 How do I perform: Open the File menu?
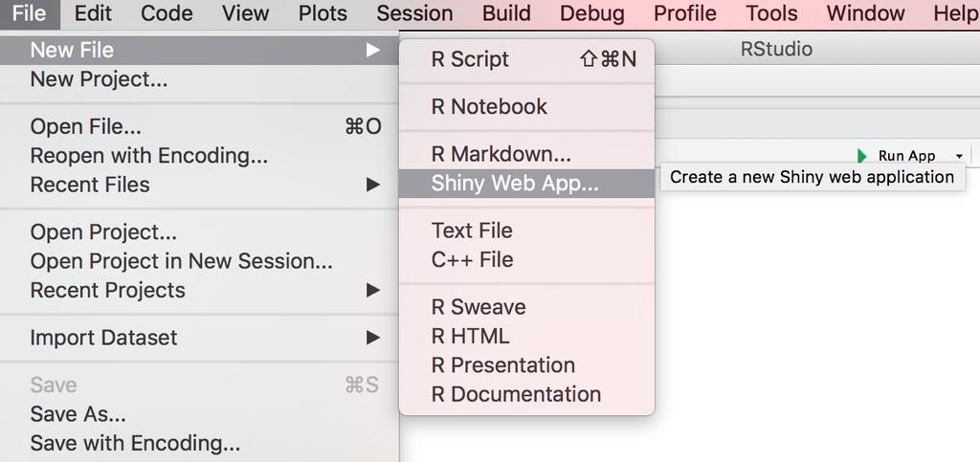tap(30, 13)
